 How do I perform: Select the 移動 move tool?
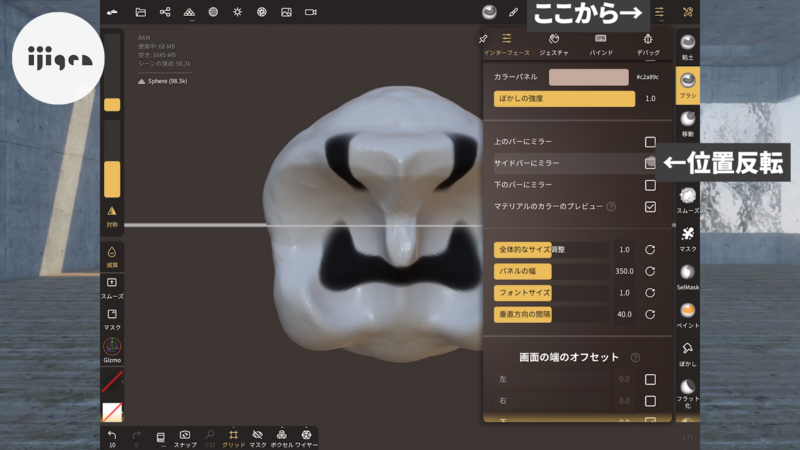(x=688, y=124)
